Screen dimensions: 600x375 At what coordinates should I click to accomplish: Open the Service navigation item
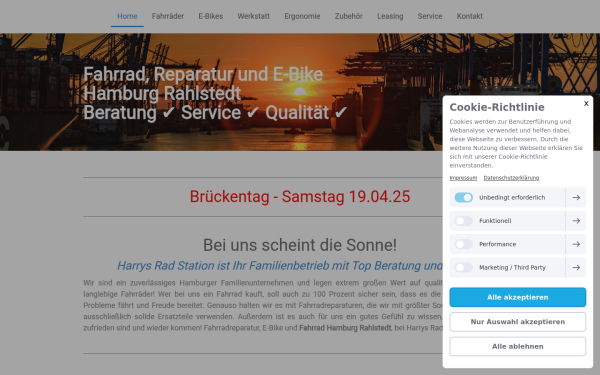pos(430,16)
